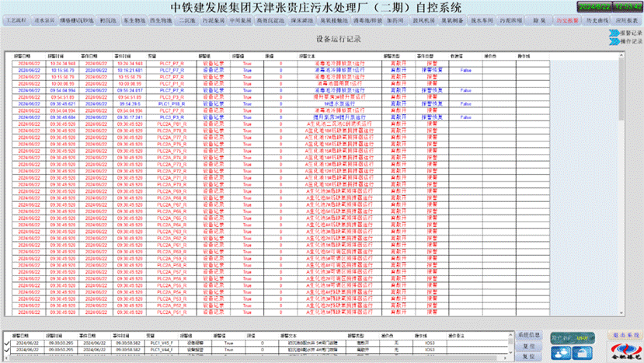Select the cell PLC1_V45_F in bottom list
Image resolution: width=644 pixels, height=363 pixels.
[x=162, y=343]
